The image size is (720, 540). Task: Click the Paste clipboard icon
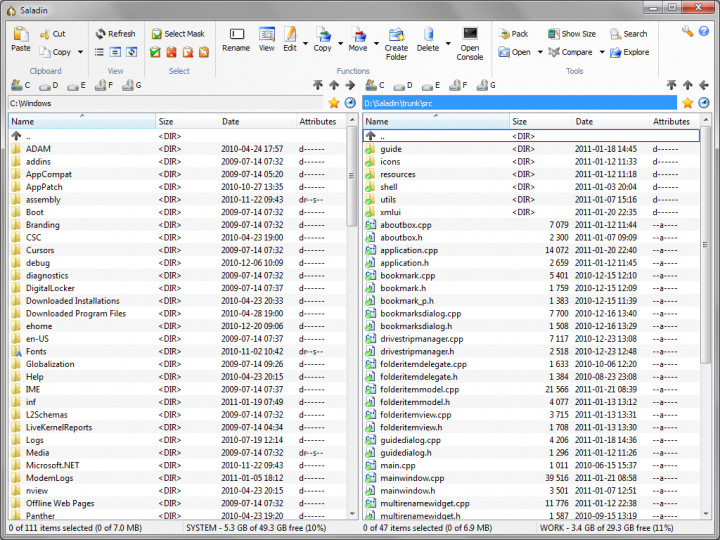pos(21,39)
